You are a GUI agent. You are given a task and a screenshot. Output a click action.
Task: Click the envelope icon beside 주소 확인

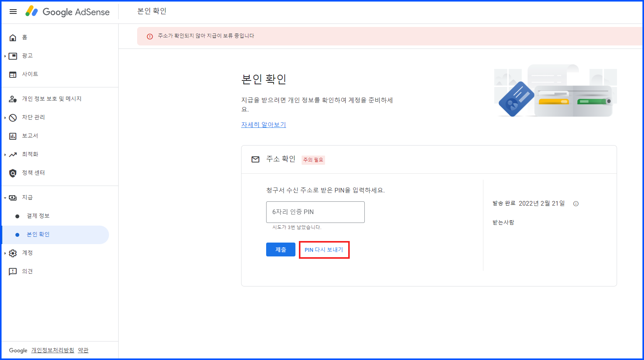click(255, 159)
